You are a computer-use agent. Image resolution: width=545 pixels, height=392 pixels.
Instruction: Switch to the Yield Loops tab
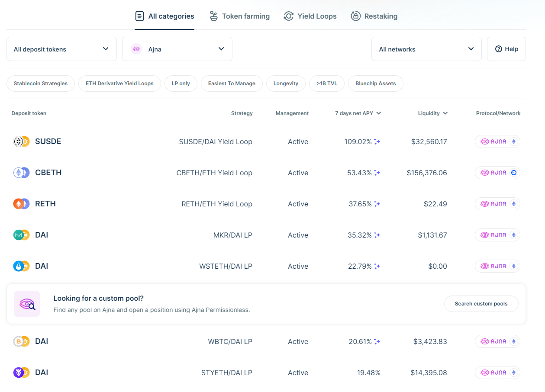pyautogui.click(x=310, y=16)
